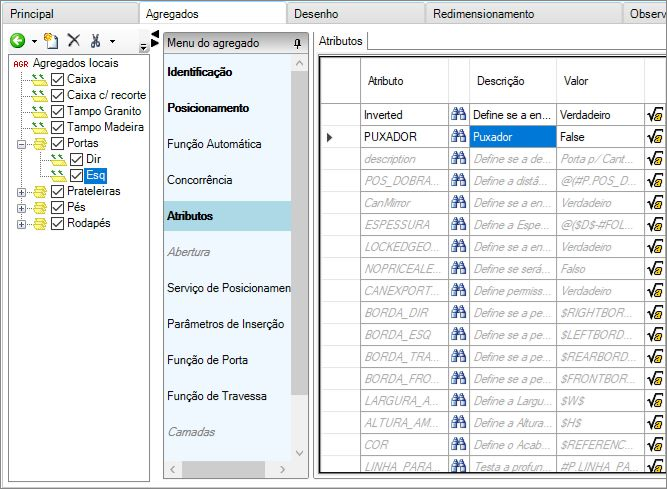Click the scissors cut icon
This screenshot has height=489, width=667.
click(95, 41)
